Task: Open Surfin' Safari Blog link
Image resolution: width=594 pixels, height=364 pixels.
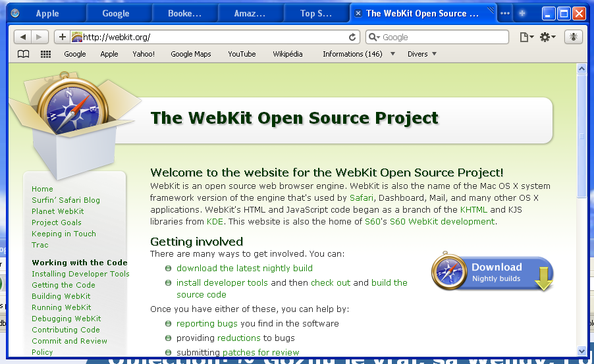Action: pos(66,200)
